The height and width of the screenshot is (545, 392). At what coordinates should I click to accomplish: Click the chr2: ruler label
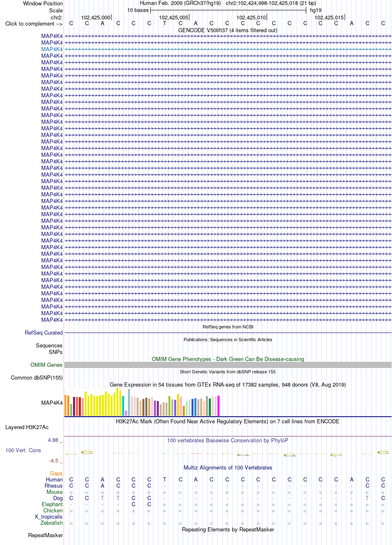57,17
